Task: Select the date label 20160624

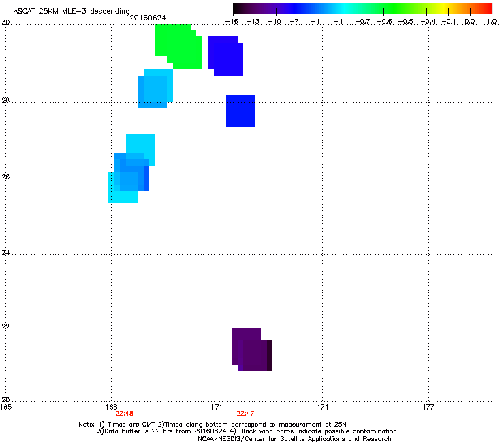Action: click(x=148, y=18)
